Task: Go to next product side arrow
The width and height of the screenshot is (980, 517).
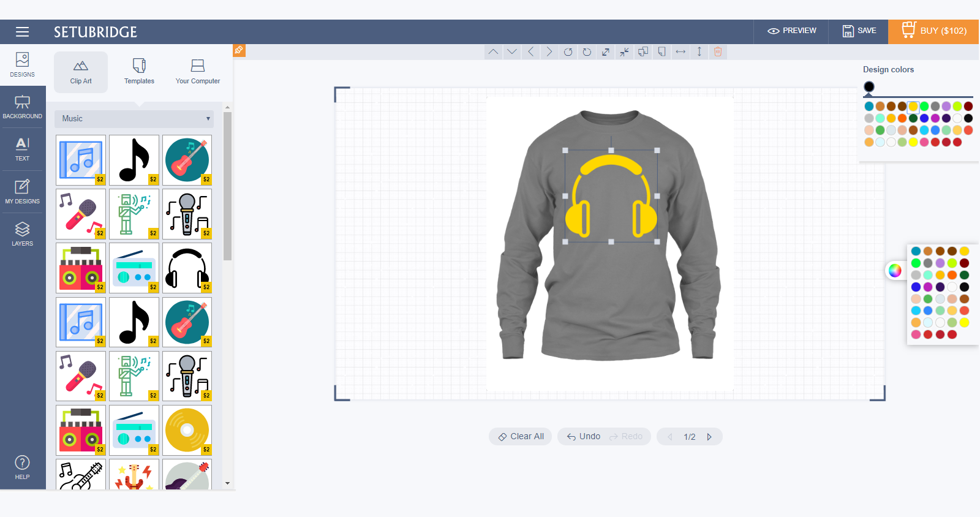Action: tap(709, 437)
